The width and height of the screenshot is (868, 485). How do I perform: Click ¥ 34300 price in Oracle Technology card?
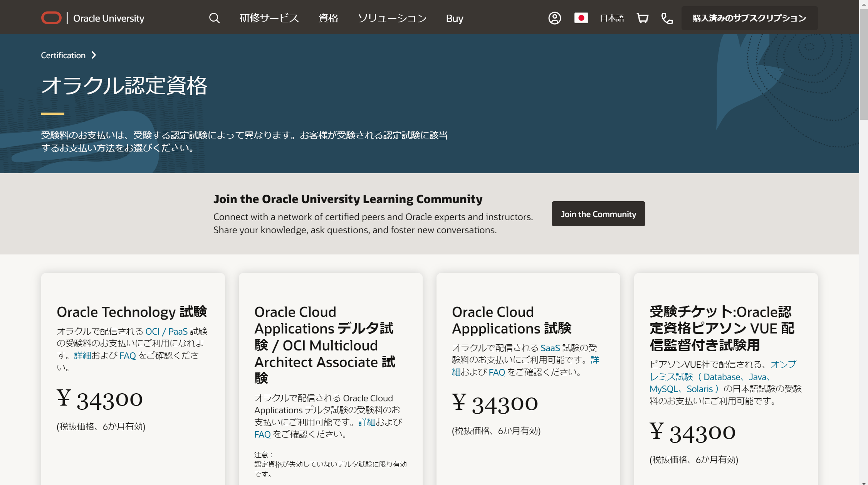(100, 400)
